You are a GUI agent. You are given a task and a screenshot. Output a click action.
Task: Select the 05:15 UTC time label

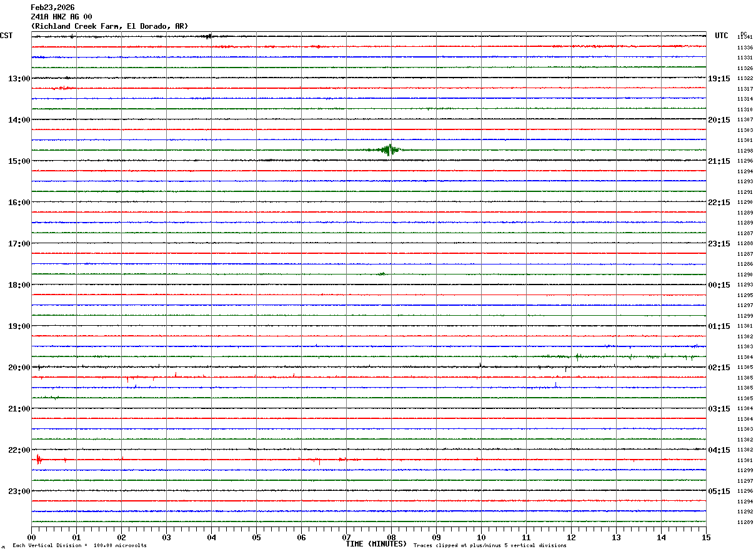(x=719, y=491)
